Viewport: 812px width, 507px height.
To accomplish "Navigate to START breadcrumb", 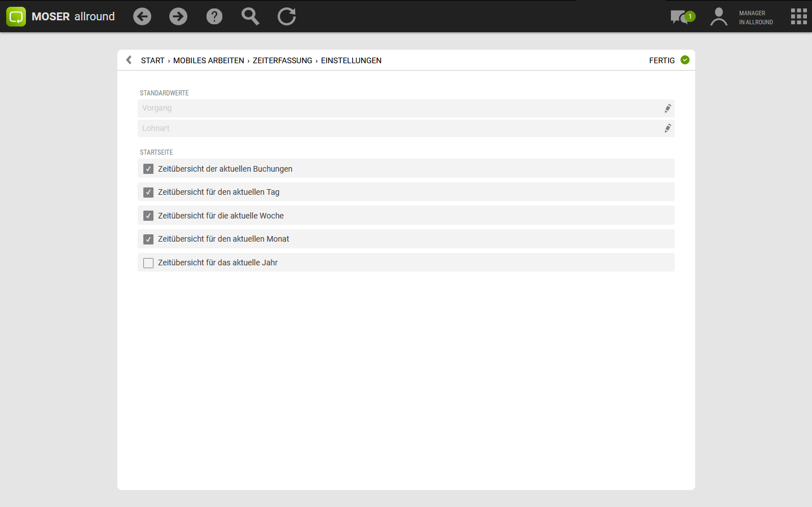I will 152,60.
